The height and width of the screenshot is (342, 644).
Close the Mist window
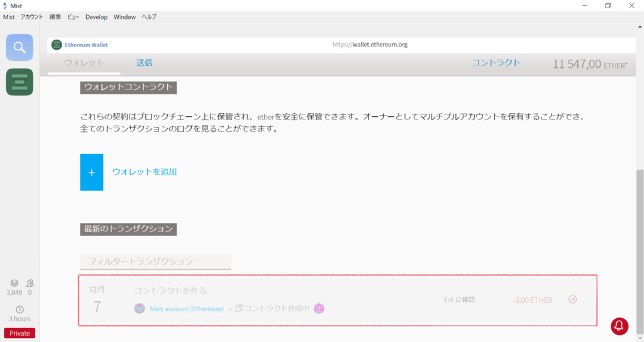click(631, 5)
